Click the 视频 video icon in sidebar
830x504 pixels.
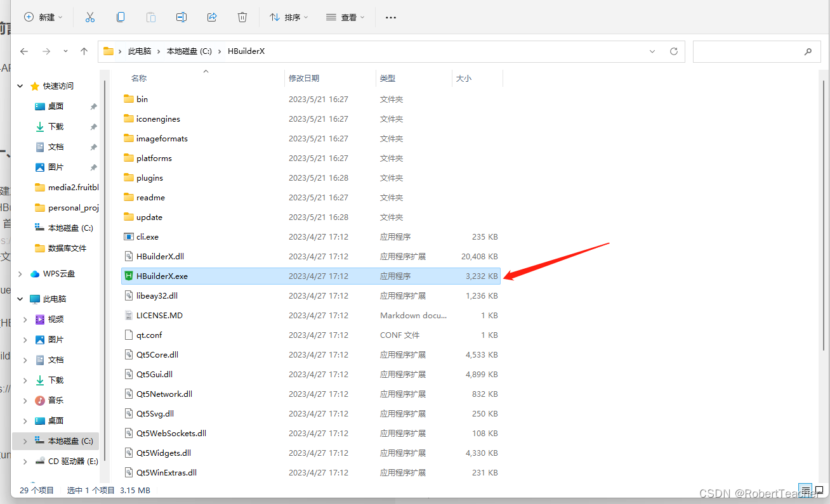(40, 319)
